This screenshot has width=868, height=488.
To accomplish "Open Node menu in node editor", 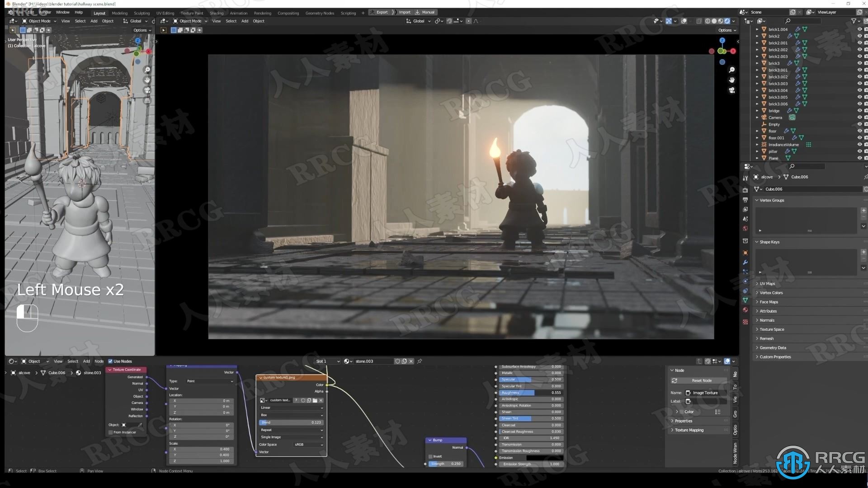I will (99, 361).
